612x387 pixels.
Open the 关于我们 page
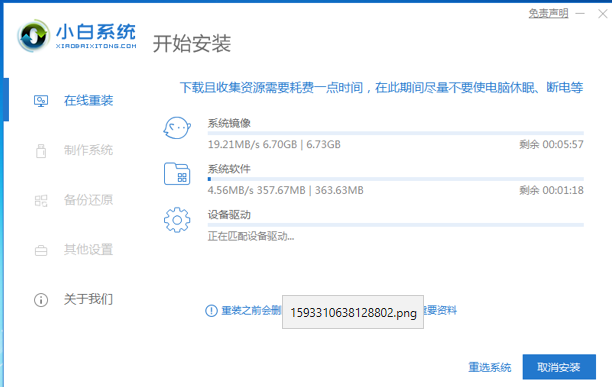pyautogui.click(x=89, y=299)
